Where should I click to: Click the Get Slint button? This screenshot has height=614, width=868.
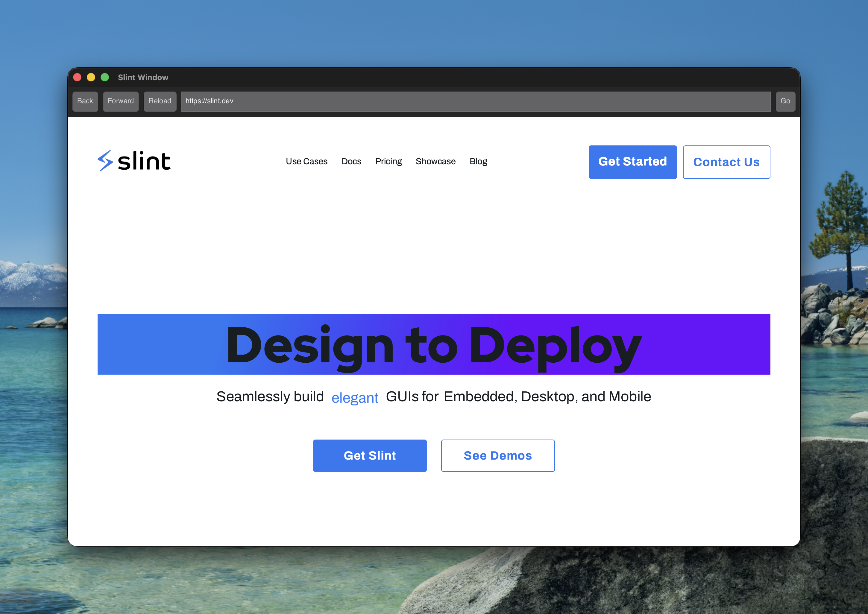pyautogui.click(x=370, y=456)
